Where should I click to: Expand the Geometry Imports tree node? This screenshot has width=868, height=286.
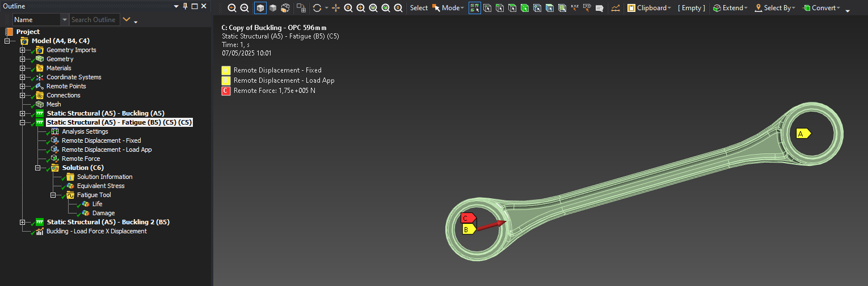[23, 50]
